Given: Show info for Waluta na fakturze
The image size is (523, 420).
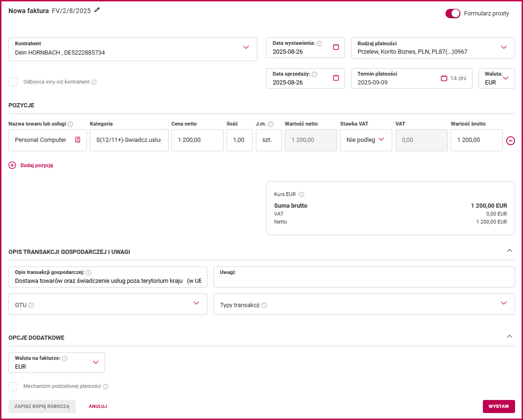Looking at the screenshot, I should (x=65, y=358).
